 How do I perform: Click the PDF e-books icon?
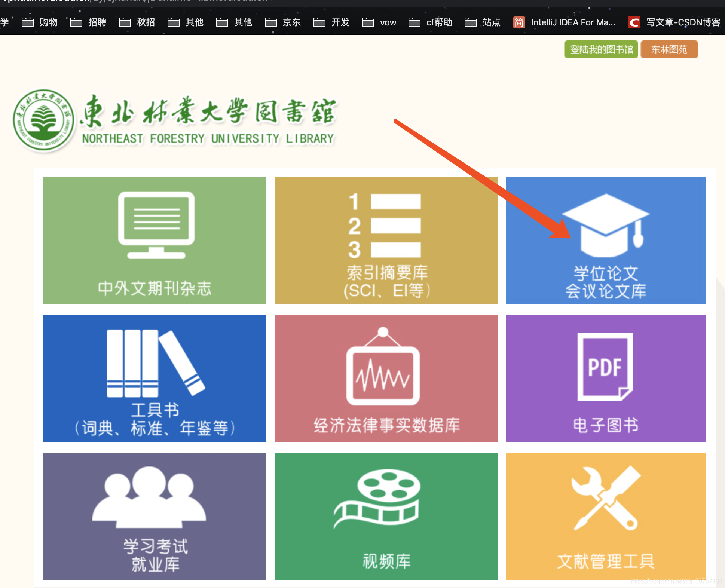click(x=605, y=367)
